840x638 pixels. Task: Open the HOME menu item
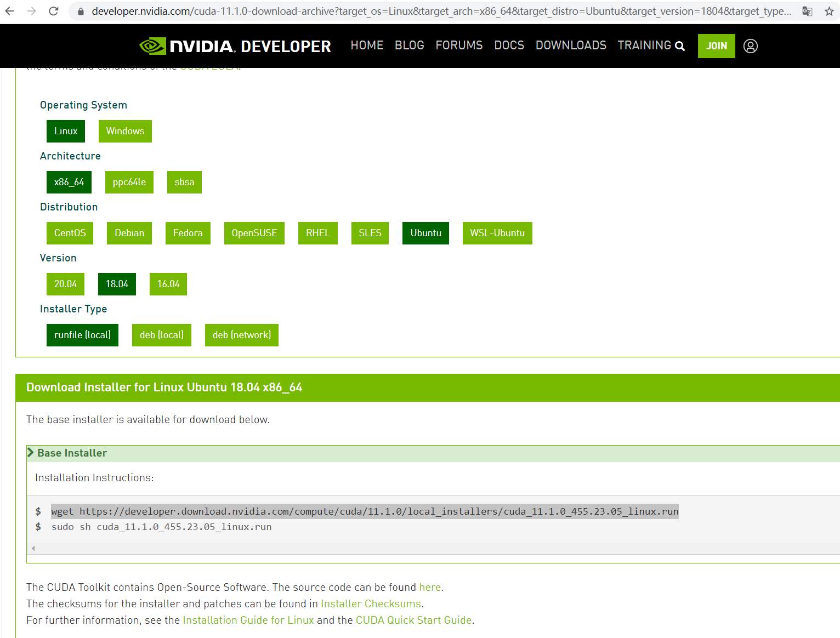tap(367, 45)
